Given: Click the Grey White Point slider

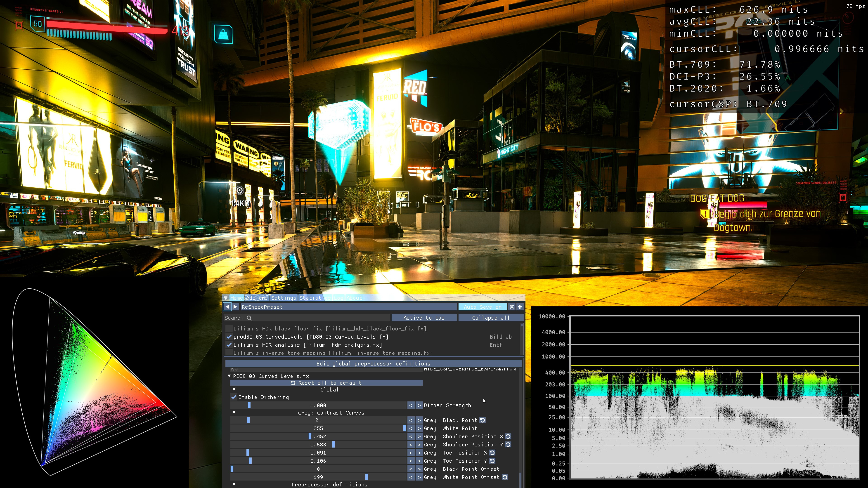Looking at the screenshot, I should click(x=318, y=428).
